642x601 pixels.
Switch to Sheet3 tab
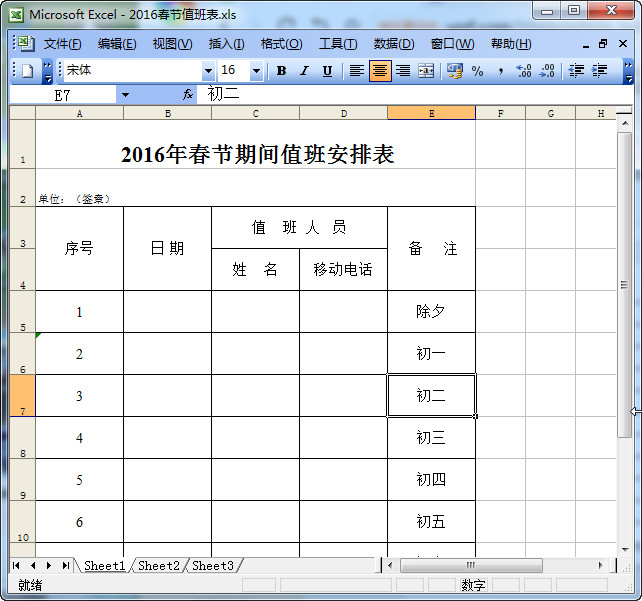[x=213, y=565]
